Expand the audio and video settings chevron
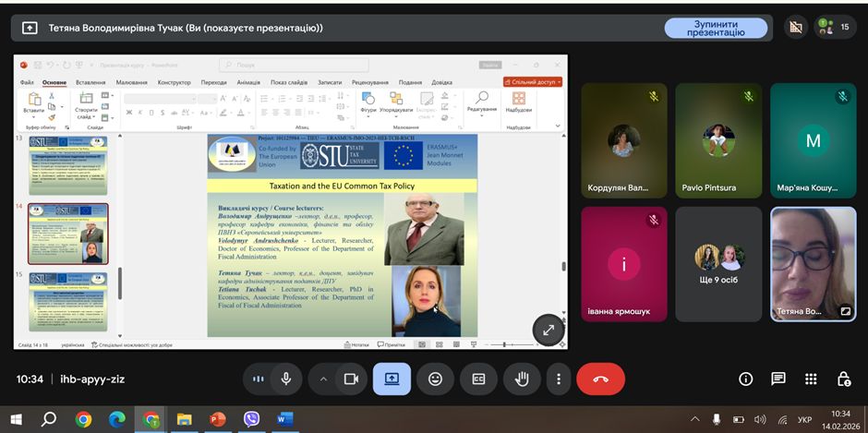Screen dimensions: 868x433 click(323, 379)
